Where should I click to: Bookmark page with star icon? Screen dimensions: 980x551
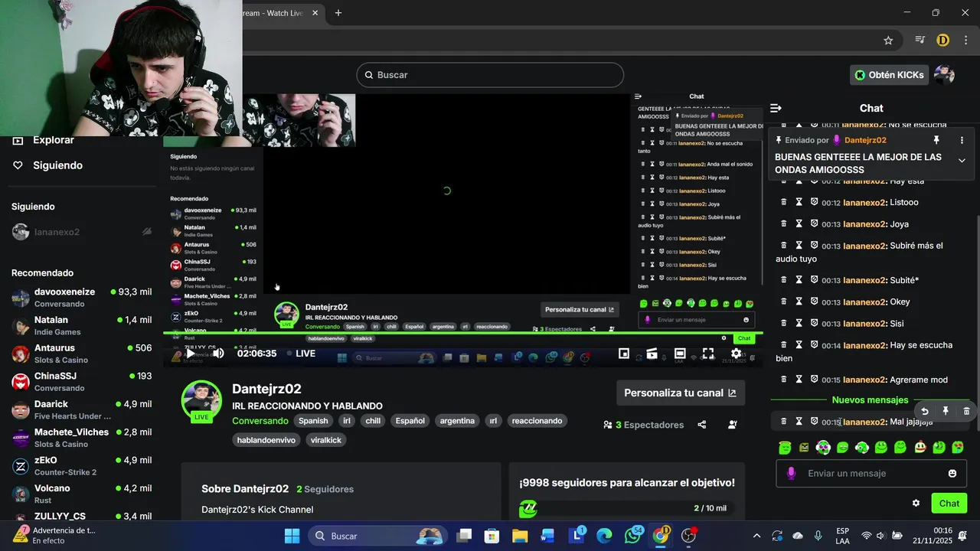point(888,41)
